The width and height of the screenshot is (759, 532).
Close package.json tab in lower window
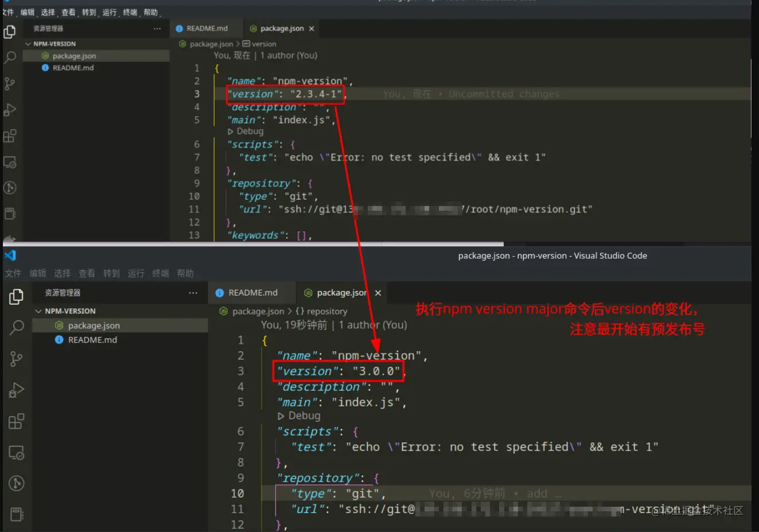(378, 293)
